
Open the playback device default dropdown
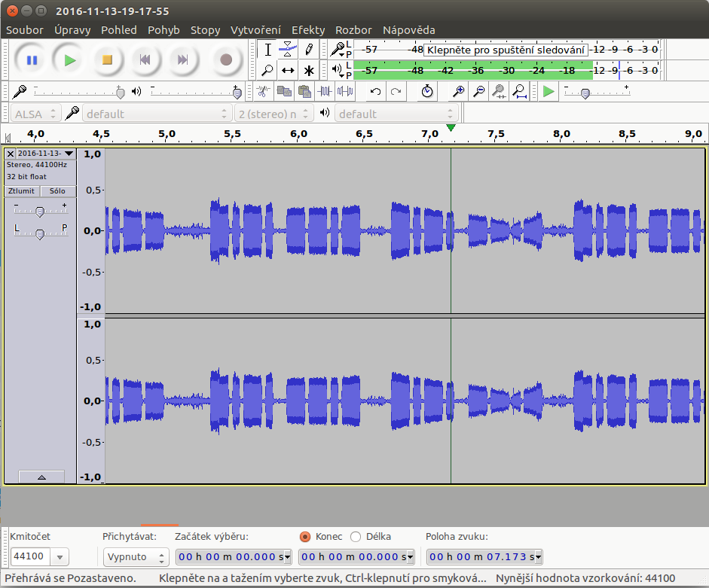click(x=396, y=114)
